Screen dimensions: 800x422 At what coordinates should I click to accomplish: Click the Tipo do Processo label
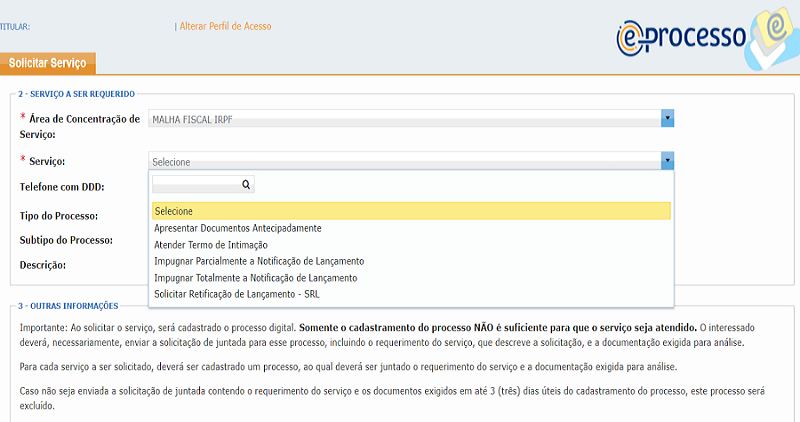(59, 215)
